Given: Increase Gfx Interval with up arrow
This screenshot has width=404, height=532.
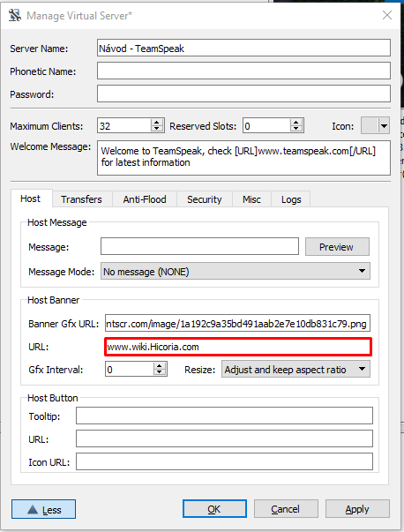Looking at the screenshot, I should pos(160,366).
